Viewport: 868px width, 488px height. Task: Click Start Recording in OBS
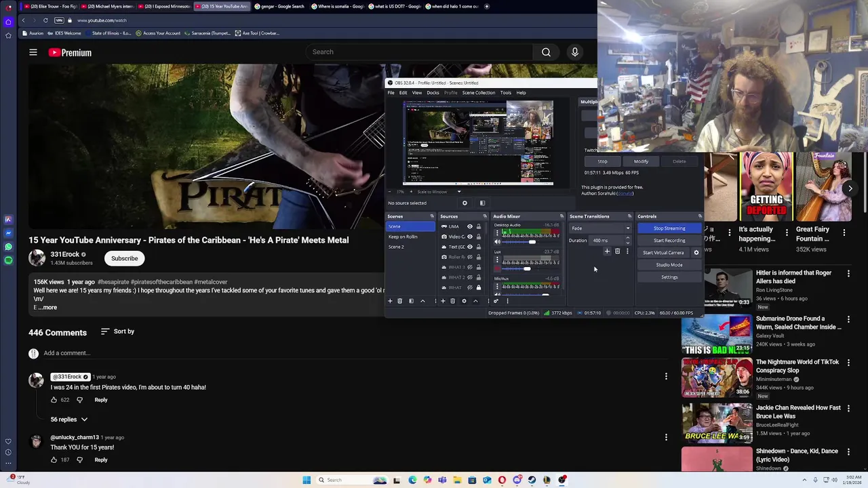(669, 241)
